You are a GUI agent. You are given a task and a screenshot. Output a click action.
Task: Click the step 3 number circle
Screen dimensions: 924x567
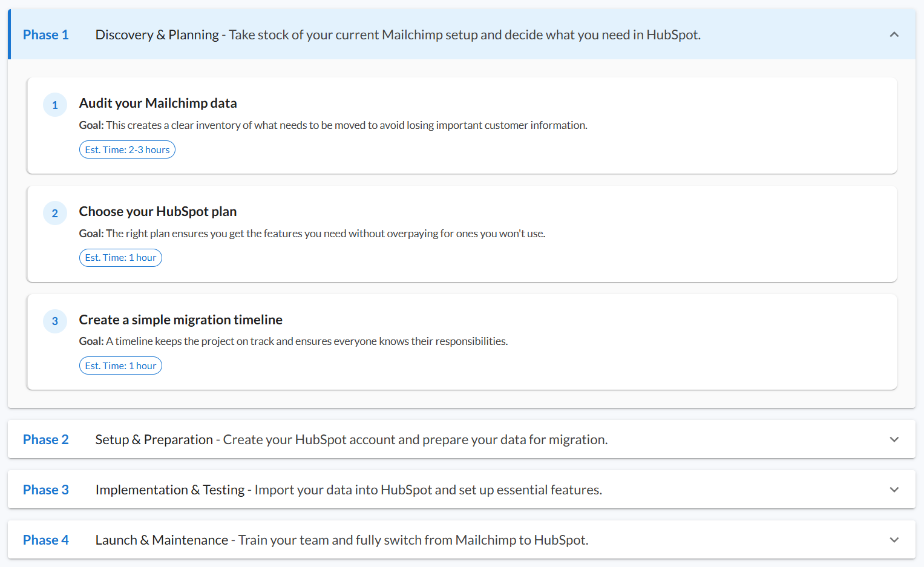[55, 321]
